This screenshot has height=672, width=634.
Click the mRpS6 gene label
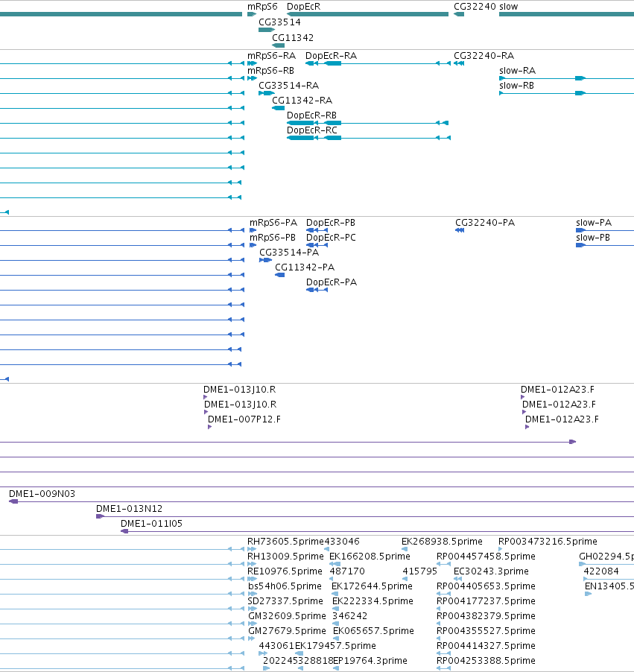click(262, 7)
